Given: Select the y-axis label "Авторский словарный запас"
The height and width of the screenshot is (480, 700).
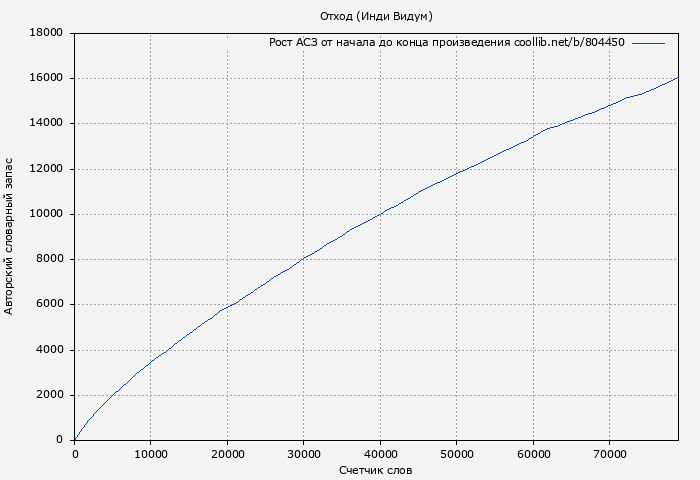Looking at the screenshot, I should point(10,236).
